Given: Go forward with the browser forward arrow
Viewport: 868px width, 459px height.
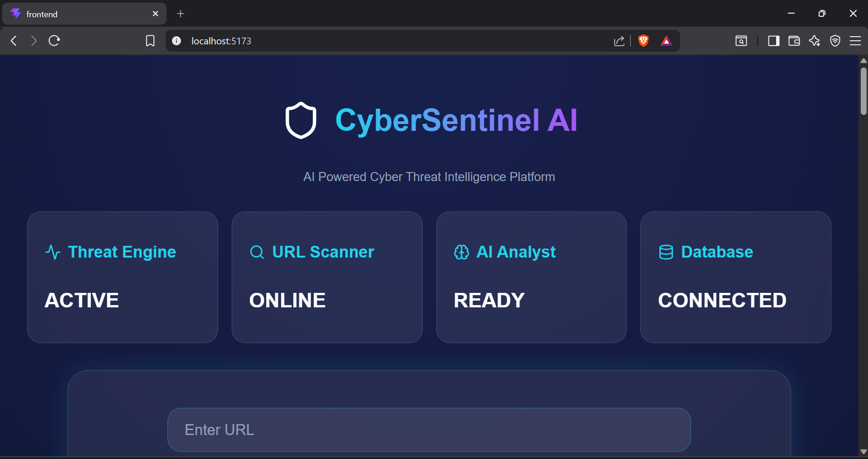Looking at the screenshot, I should coord(33,41).
